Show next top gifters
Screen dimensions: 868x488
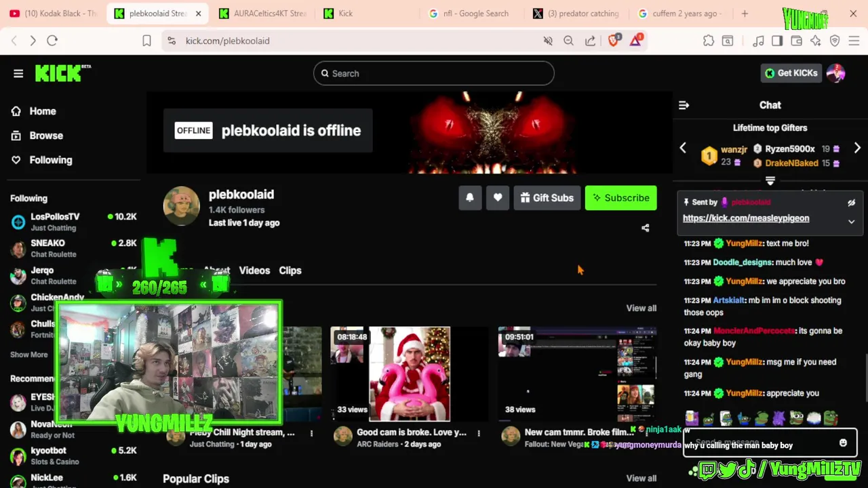pos(857,148)
